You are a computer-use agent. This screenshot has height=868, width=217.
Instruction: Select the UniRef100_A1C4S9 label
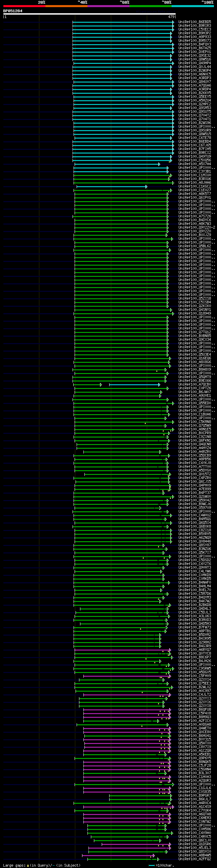(x=195, y=807)
